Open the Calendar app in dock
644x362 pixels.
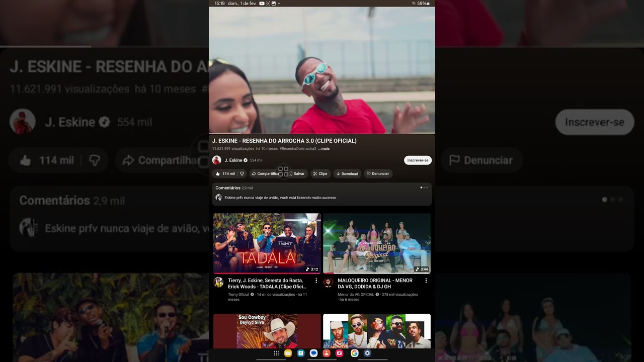click(x=301, y=353)
